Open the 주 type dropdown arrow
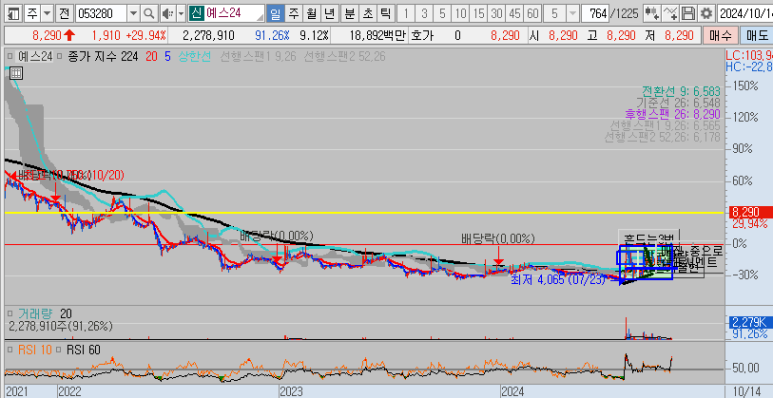 click(x=47, y=13)
